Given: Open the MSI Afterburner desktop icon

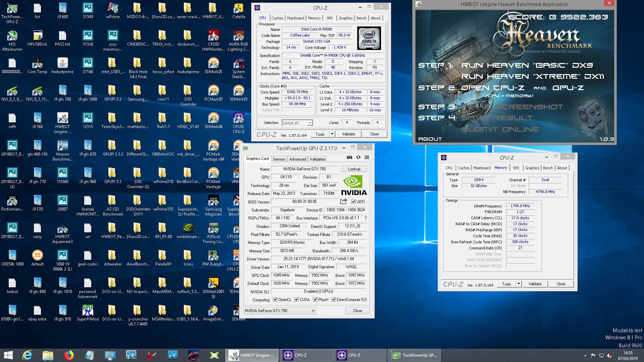Looking at the screenshot, I should click(12, 41).
